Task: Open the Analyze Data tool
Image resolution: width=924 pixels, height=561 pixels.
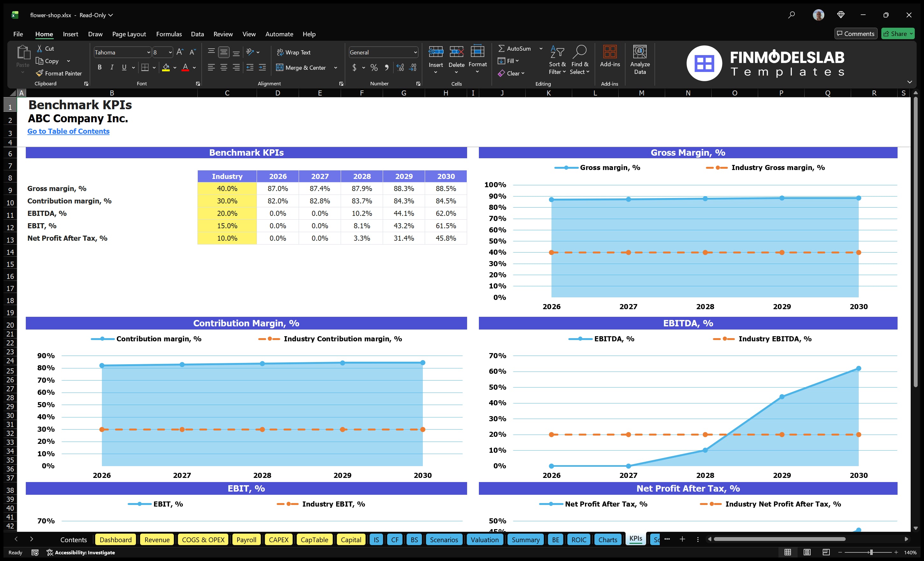Action: tap(640, 59)
